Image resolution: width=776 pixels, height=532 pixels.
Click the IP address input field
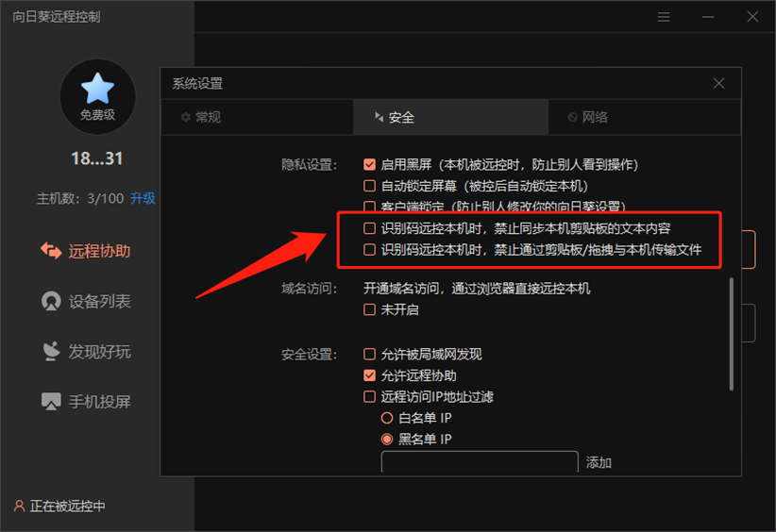(479, 462)
